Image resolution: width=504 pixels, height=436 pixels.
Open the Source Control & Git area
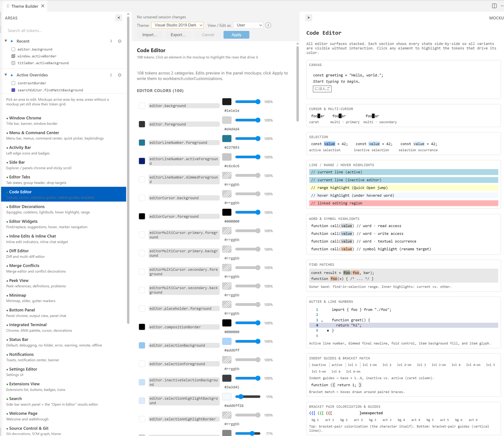click(x=64, y=431)
